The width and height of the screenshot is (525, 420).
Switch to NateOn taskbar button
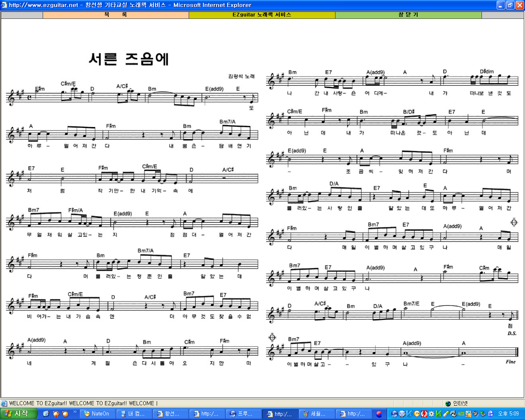pyautogui.click(x=98, y=414)
